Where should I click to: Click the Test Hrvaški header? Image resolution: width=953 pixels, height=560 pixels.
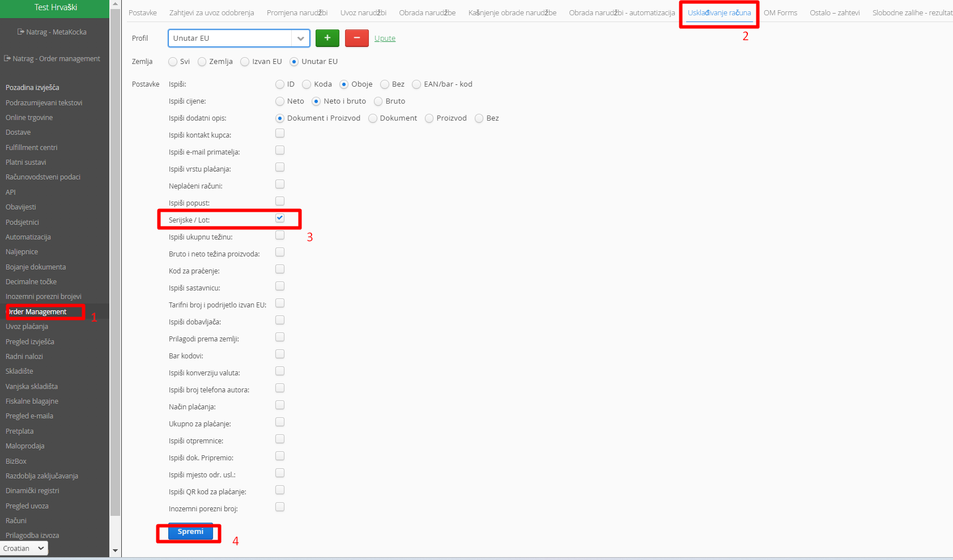tap(56, 7)
